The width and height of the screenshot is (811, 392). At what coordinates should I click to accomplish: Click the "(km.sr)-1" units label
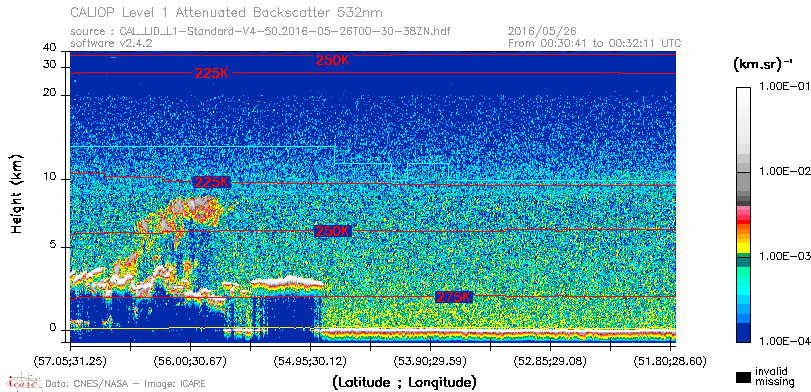click(763, 65)
